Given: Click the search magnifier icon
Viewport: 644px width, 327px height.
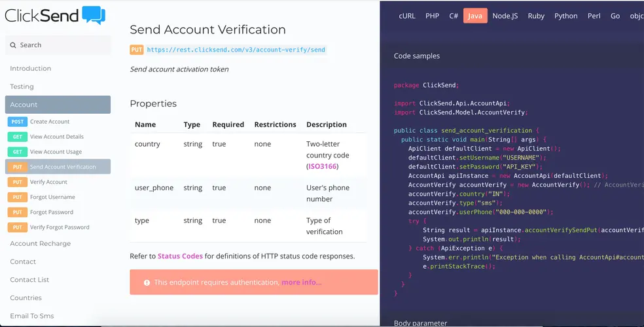Looking at the screenshot, I should point(13,45).
